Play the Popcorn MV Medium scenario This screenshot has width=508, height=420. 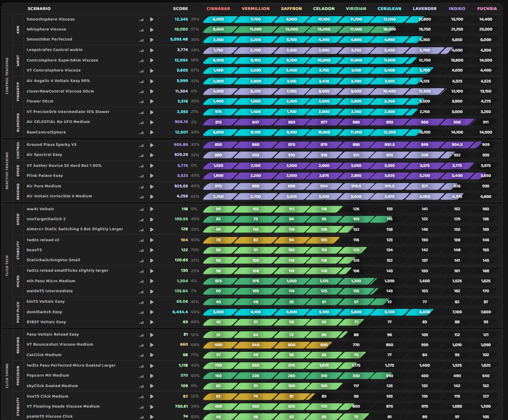152,376
